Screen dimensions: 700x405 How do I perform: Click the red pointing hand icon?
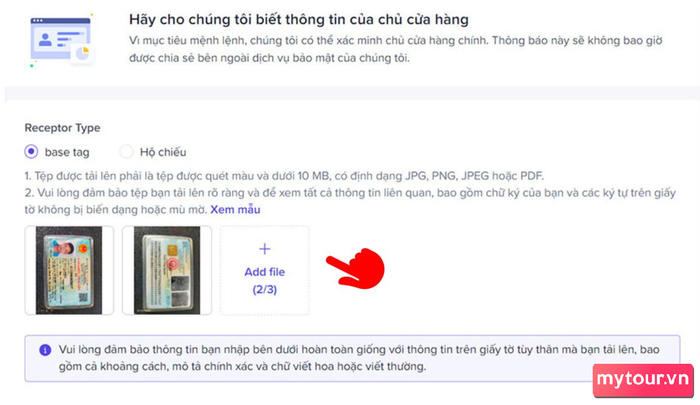tap(356, 268)
